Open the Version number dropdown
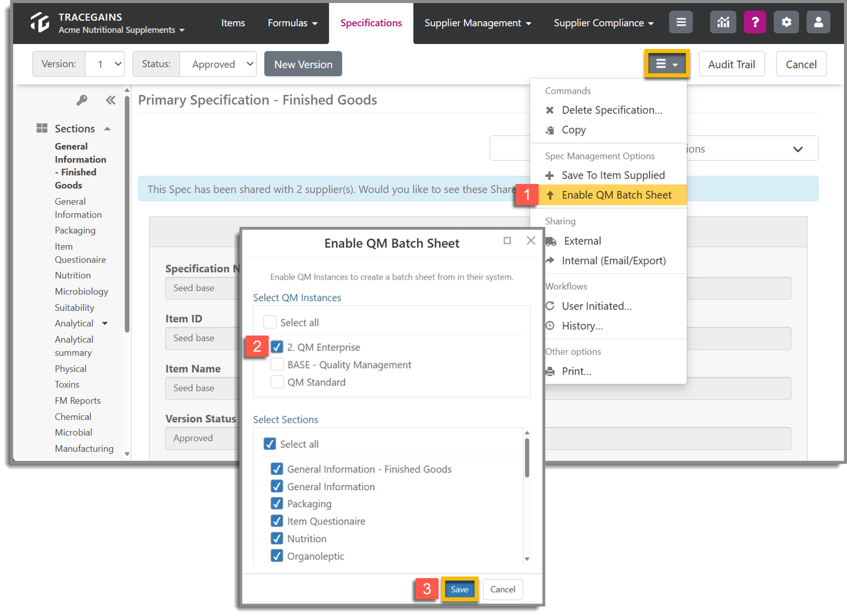The image size is (847, 616). (x=105, y=64)
